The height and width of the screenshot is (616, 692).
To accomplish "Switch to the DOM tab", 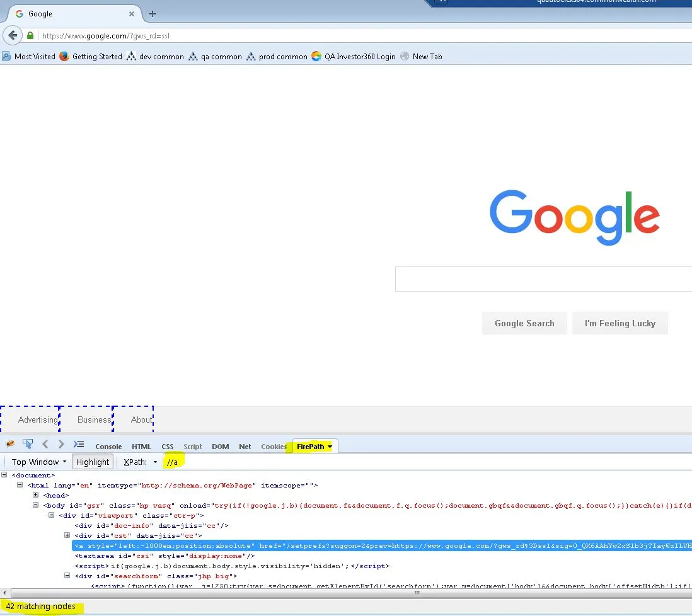I will click(x=220, y=447).
